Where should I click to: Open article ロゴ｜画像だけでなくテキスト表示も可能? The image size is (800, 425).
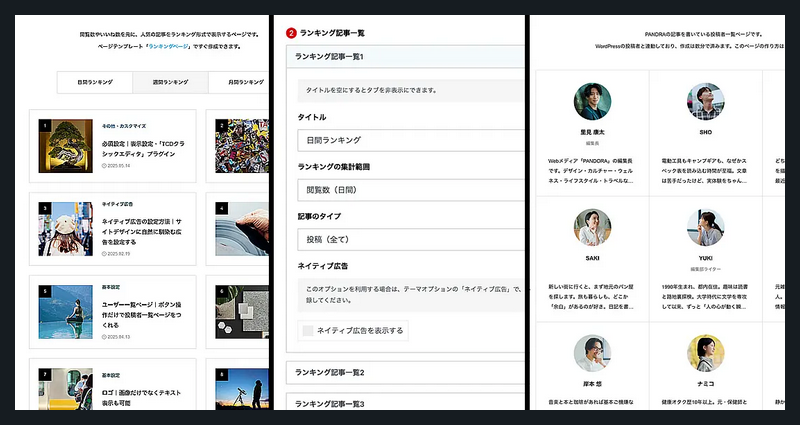[141, 397]
